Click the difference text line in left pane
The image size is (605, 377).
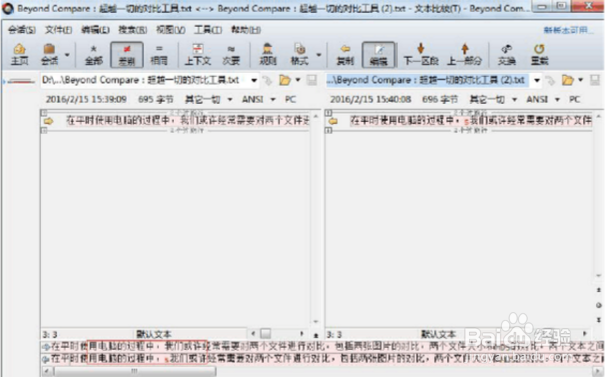coord(188,121)
